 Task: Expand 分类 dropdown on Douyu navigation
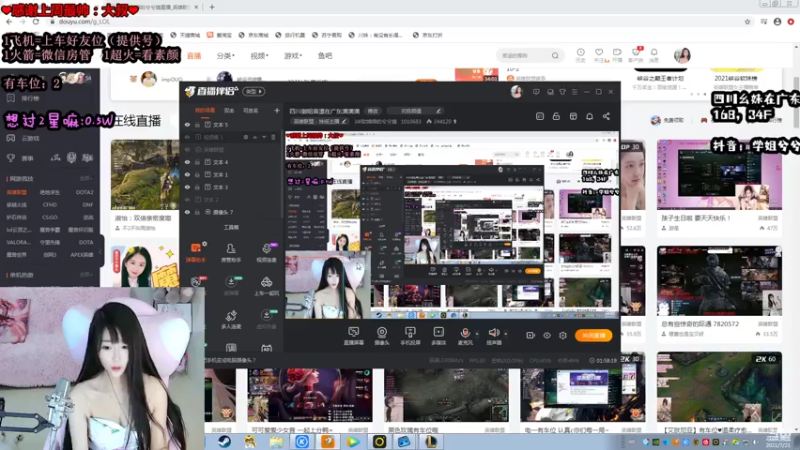tap(226, 56)
